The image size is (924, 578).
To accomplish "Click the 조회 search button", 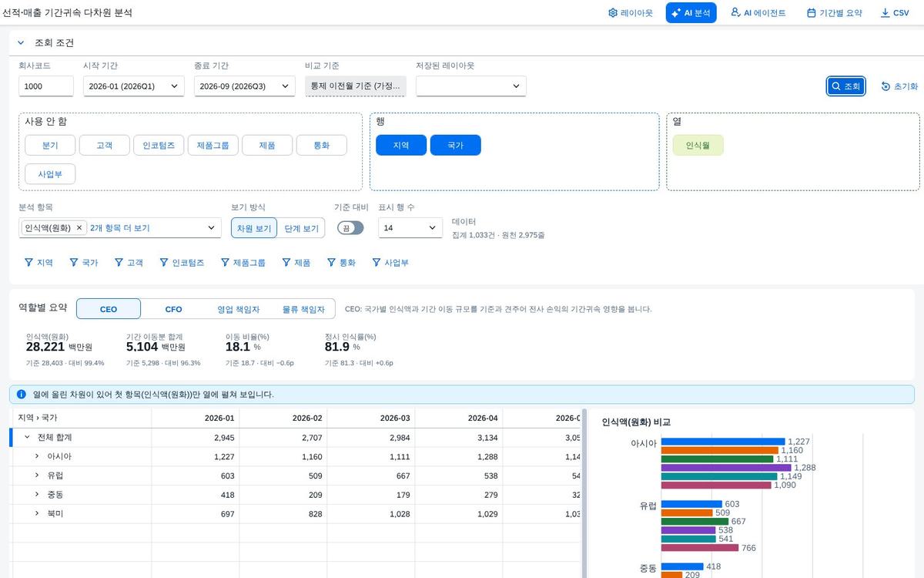I will (846, 86).
